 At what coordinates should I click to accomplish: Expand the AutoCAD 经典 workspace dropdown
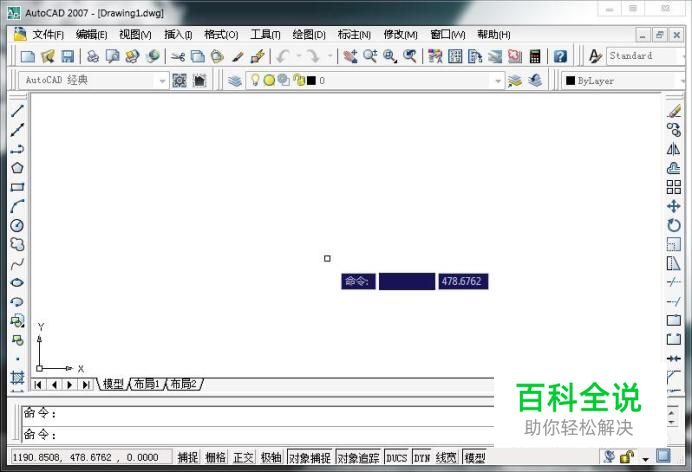(162, 81)
